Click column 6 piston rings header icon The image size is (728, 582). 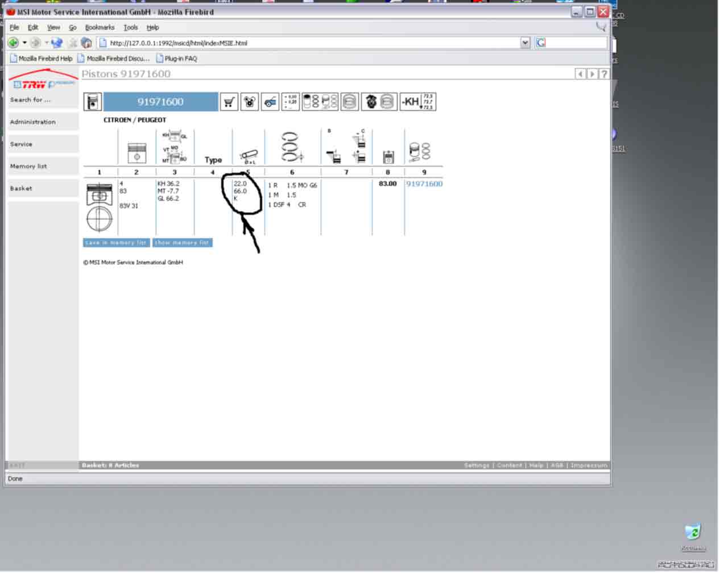[292, 147]
